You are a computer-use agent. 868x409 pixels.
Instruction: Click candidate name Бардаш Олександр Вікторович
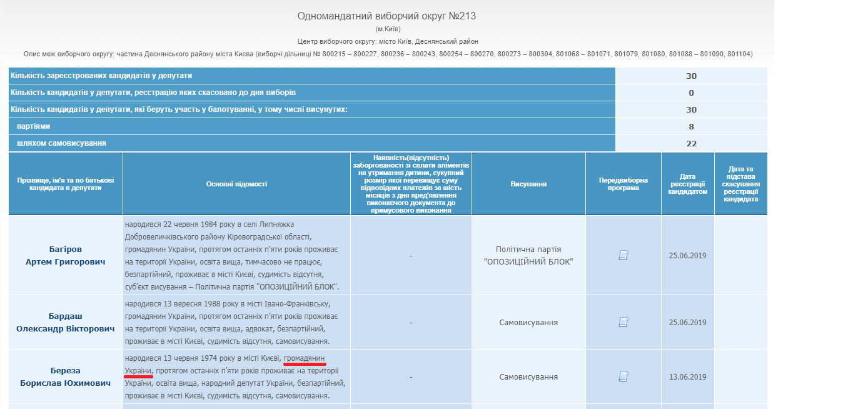66,322
